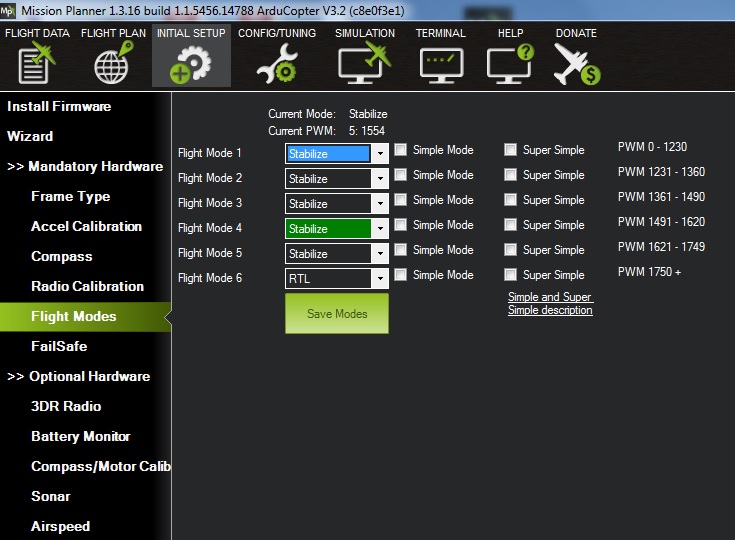Check Super Simple for Flight Mode 1
The width and height of the screenshot is (735, 540).
pos(510,150)
